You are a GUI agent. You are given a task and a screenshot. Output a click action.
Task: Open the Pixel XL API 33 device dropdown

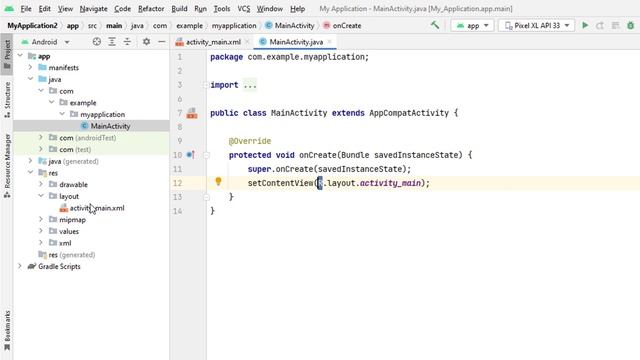pos(536,25)
